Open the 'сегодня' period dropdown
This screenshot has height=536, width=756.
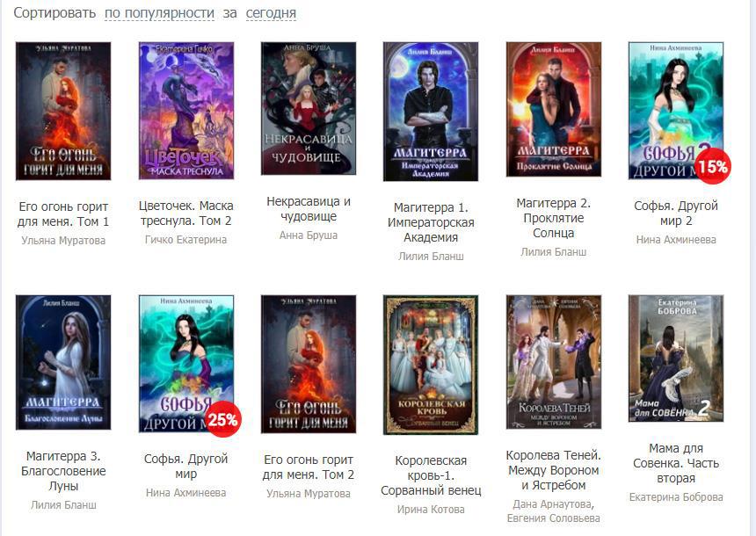pos(271,13)
